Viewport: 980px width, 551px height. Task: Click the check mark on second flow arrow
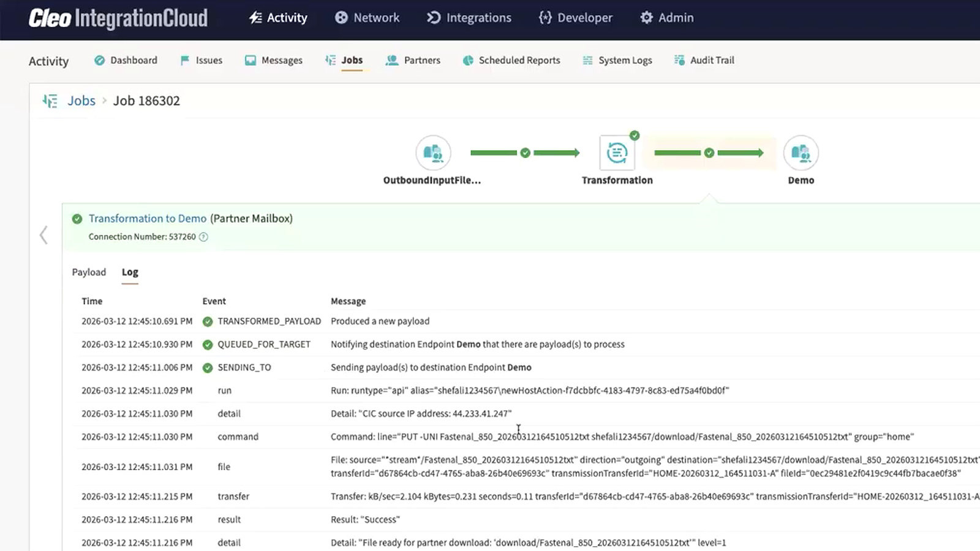pos(709,152)
